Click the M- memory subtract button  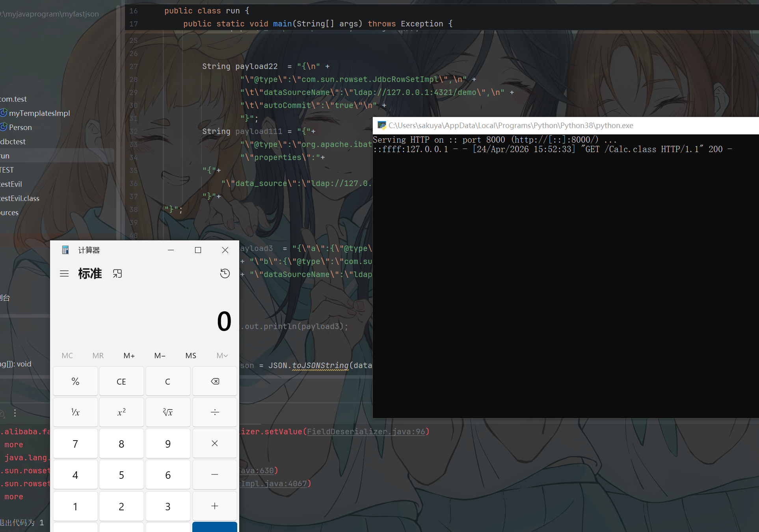tap(160, 355)
